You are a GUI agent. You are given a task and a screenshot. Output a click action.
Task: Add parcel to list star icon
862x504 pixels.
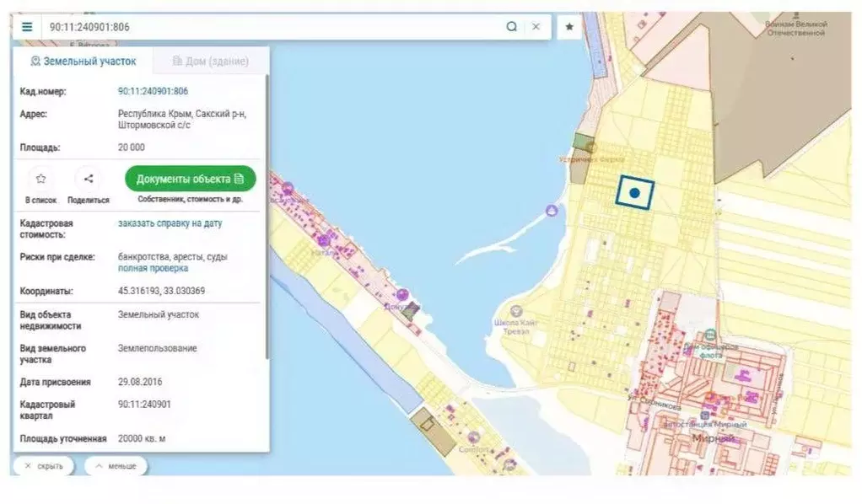click(x=41, y=179)
